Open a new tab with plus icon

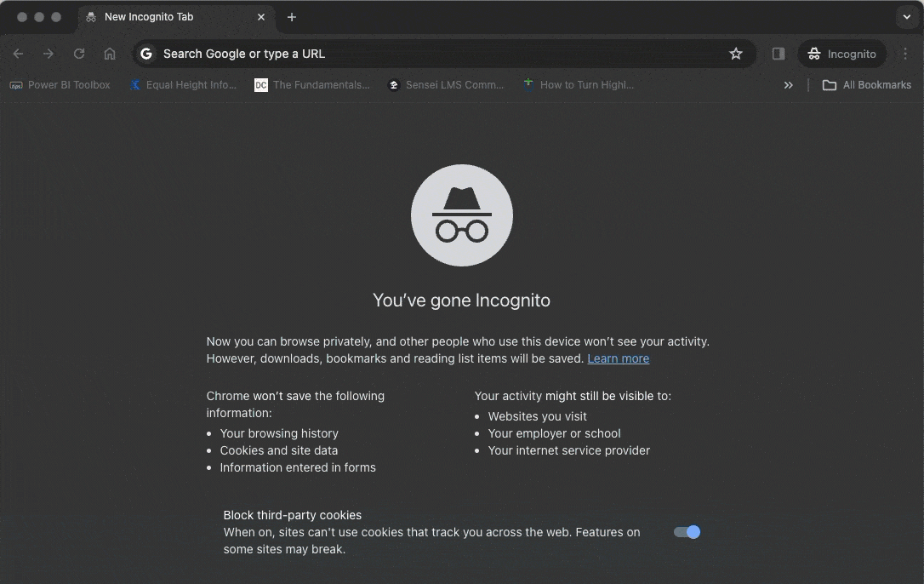pyautogui.click(x=292, y=17)
